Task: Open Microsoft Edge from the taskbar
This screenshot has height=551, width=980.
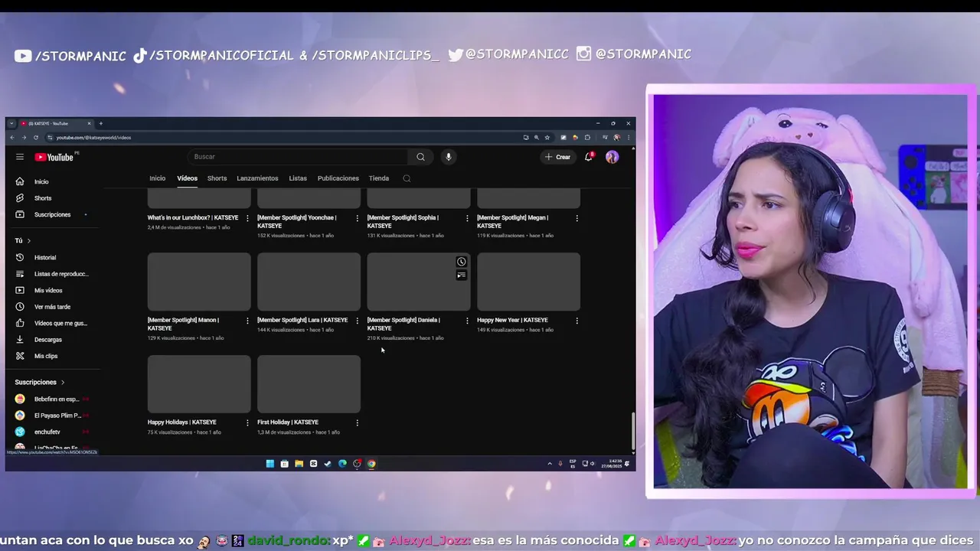Action: (x=342, y=464)
